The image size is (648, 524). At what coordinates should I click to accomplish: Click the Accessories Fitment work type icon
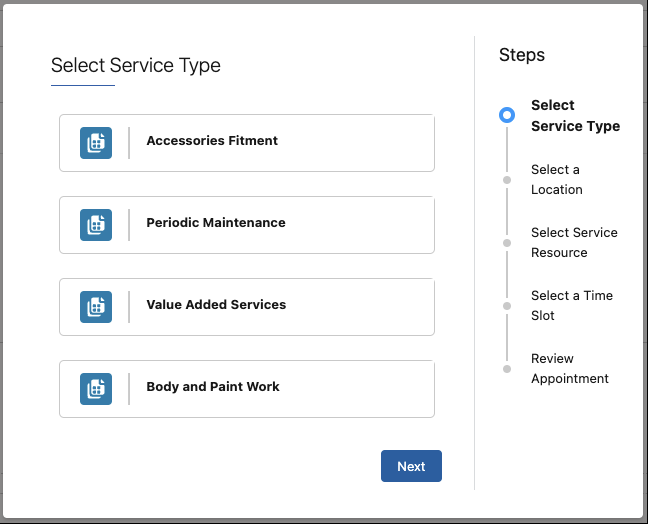click(96, 143)
